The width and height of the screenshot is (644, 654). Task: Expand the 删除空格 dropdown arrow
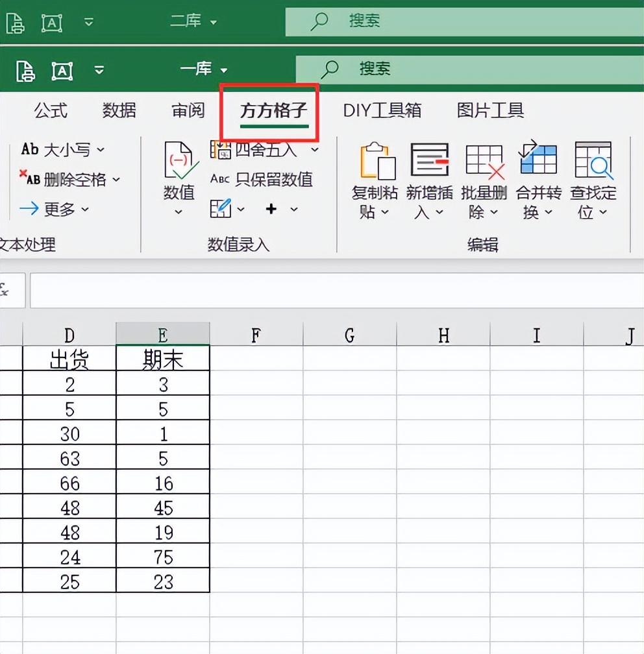pyautogui.click(x=116, y=179)
